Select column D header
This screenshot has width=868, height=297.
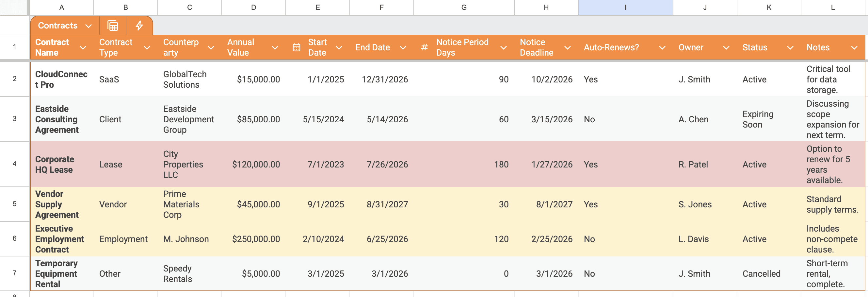[x=254, y=8]
